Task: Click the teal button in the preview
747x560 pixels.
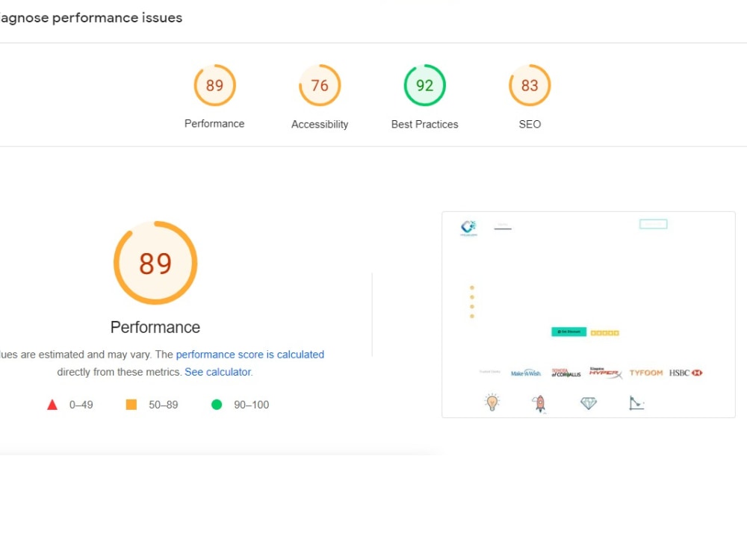Action: point(568,332)
